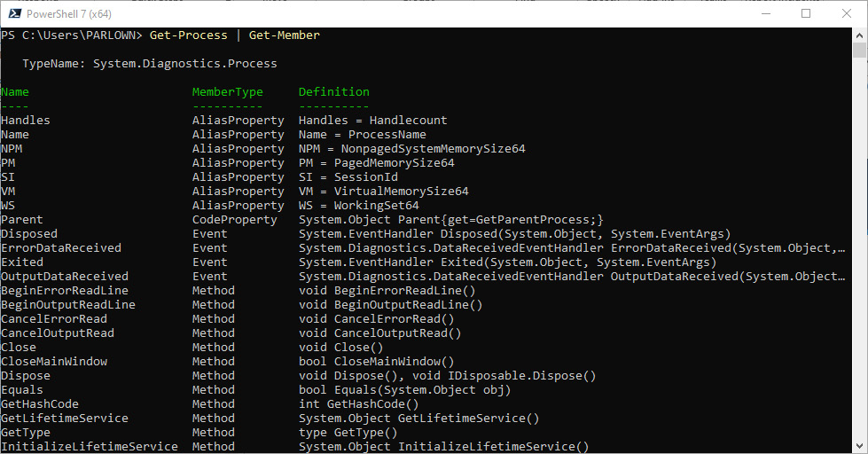Click the Name column header

(x=15, y=92)
